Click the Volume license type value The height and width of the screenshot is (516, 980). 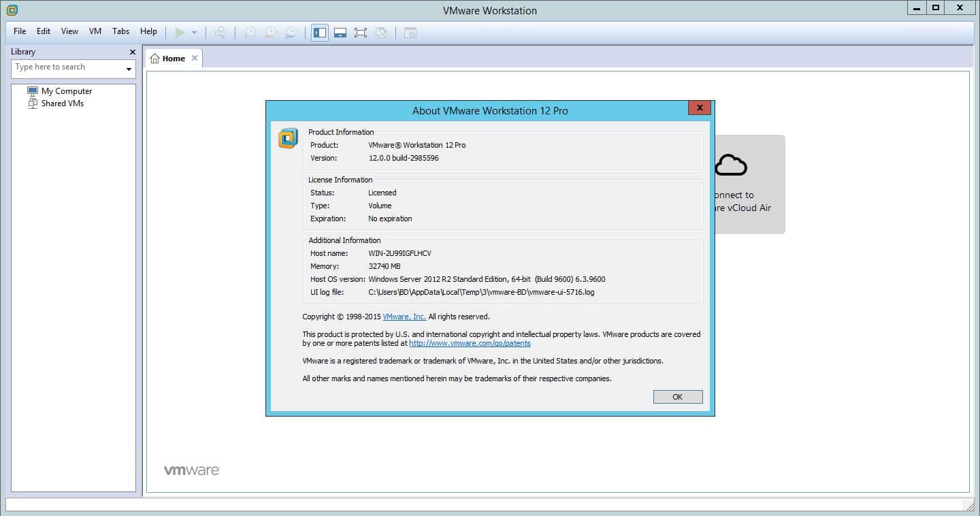pyautogui.click(x=380, y=206)
